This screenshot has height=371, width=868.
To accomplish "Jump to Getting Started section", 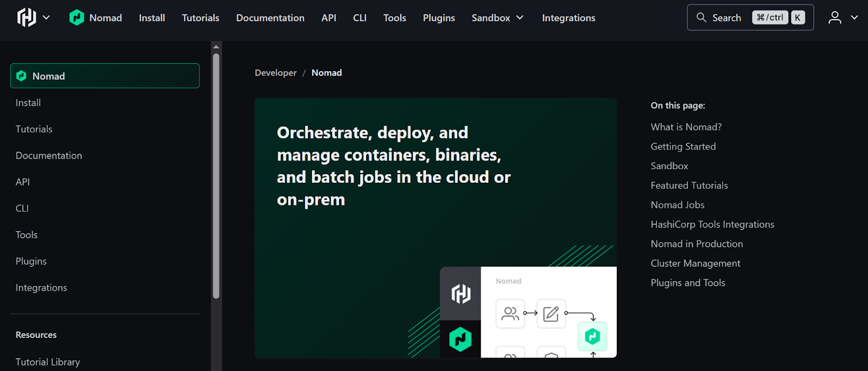I will [684, 146].
